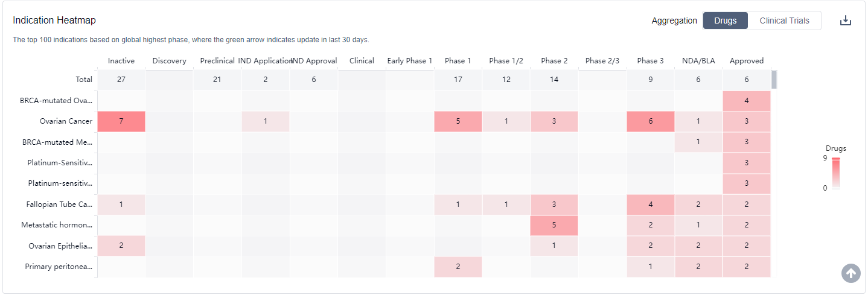Click BRCA-mutated Ova... Approved cell with 4
This screenshot has width=868, height=295.
click(x=747, y=101)
